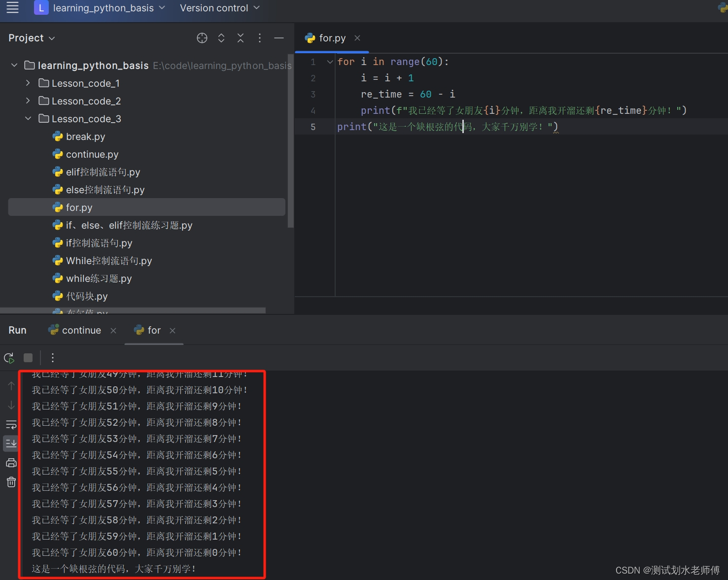Viewport: 728px width, 580px height.
Task: Open elif控制流语句.py file
Action: (103, 172)
